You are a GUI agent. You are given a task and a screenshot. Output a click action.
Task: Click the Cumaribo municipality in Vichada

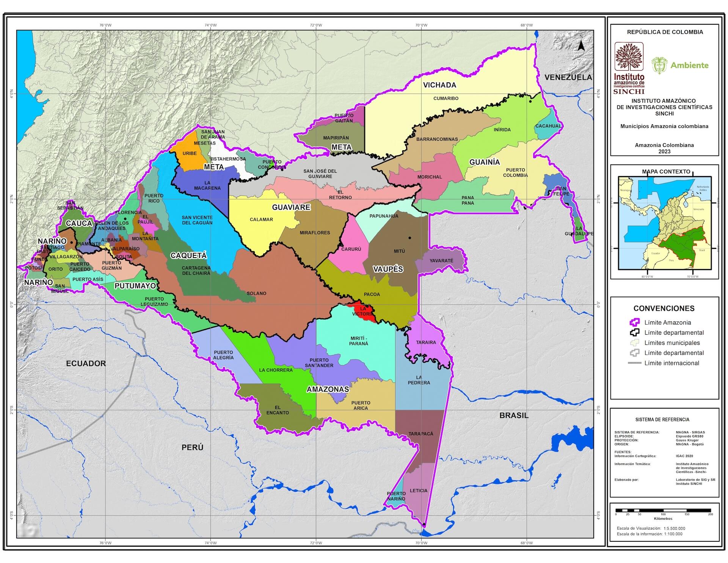click(446, 98)
